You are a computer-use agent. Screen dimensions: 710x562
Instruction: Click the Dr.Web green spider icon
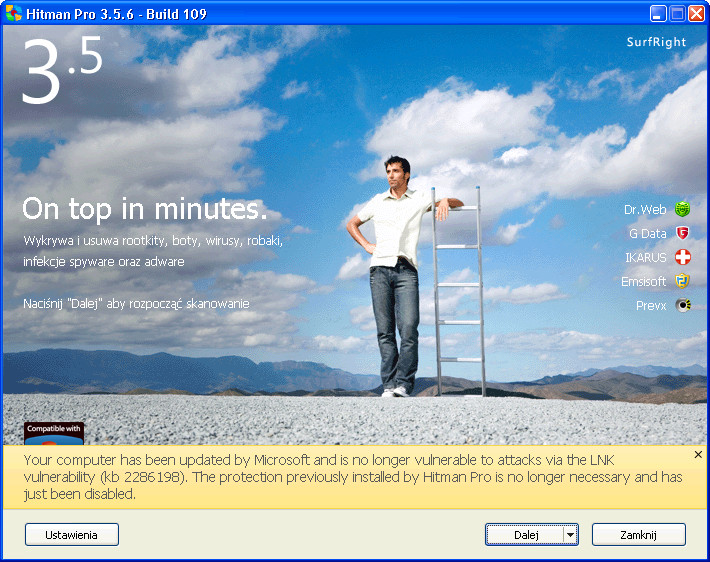tap(683, 209)
